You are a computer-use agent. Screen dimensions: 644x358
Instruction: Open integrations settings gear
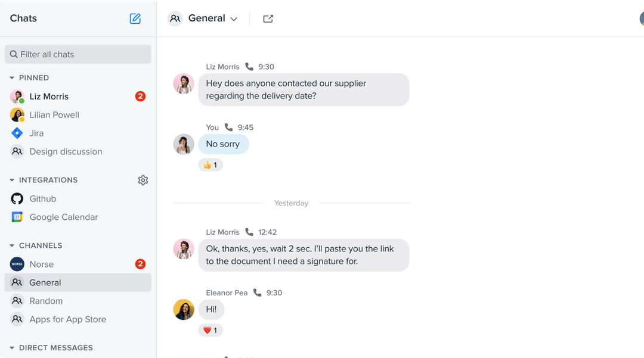tap(143, 180)
